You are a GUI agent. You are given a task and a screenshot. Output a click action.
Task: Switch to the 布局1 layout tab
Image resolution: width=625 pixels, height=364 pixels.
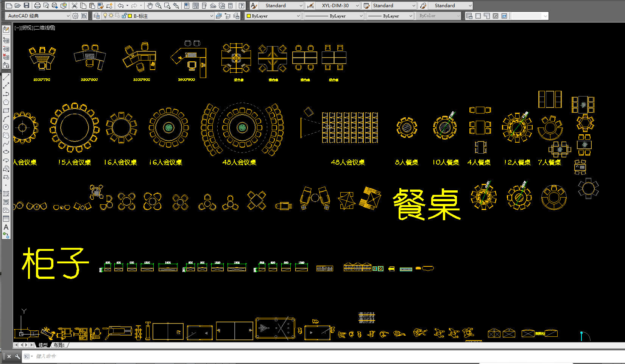pos(59,345)
